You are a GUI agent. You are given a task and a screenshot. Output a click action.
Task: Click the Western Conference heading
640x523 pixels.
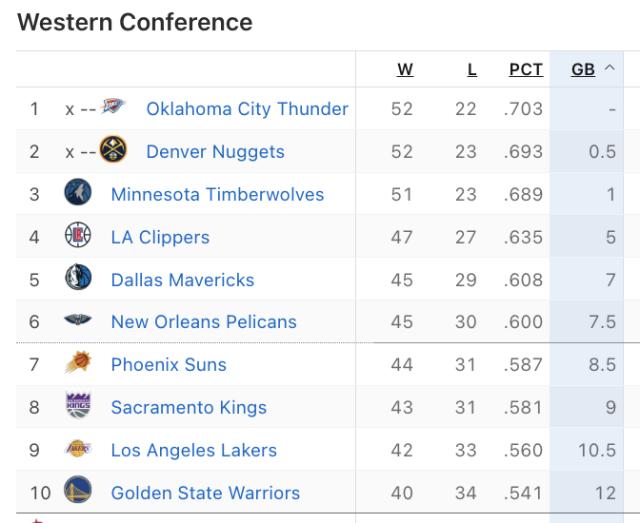click(x=135, y=21)
